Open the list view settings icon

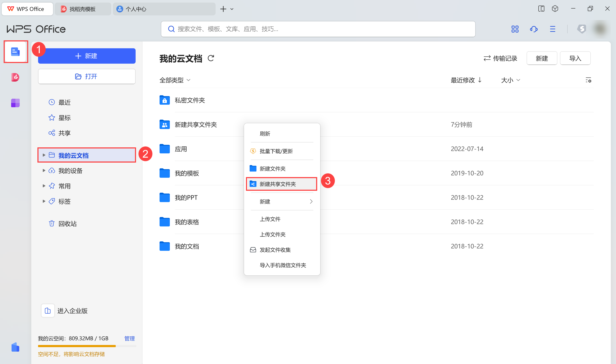pos(588,80)
